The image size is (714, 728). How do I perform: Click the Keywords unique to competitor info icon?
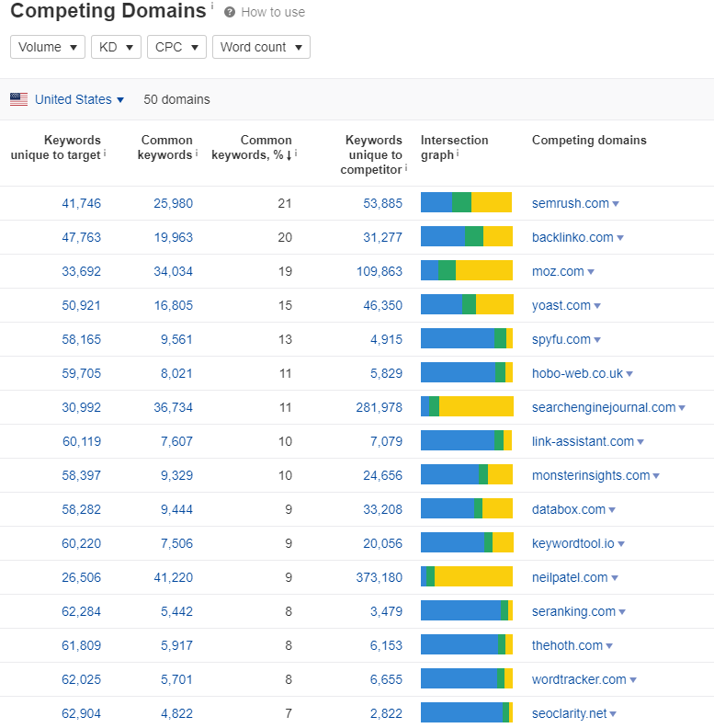[406, 167]
